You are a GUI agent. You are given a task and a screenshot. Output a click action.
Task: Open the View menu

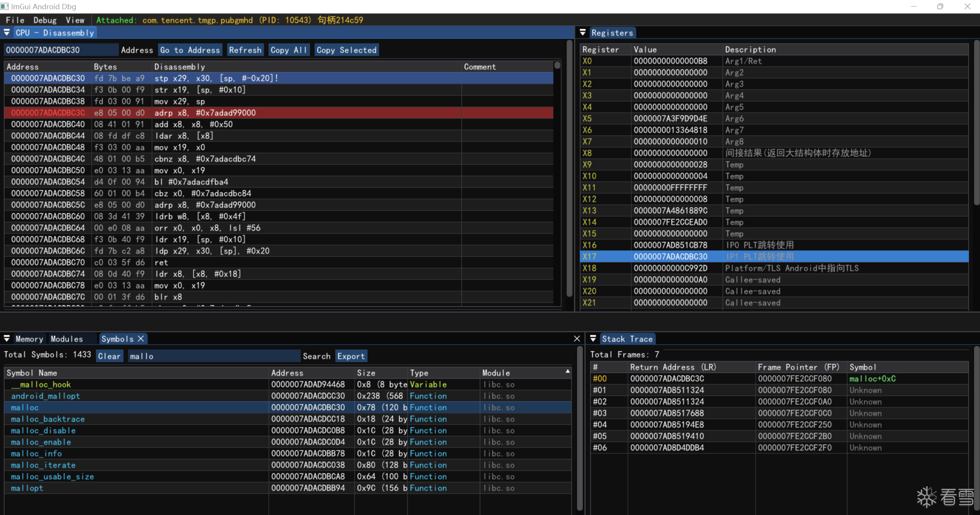[75, 20]
